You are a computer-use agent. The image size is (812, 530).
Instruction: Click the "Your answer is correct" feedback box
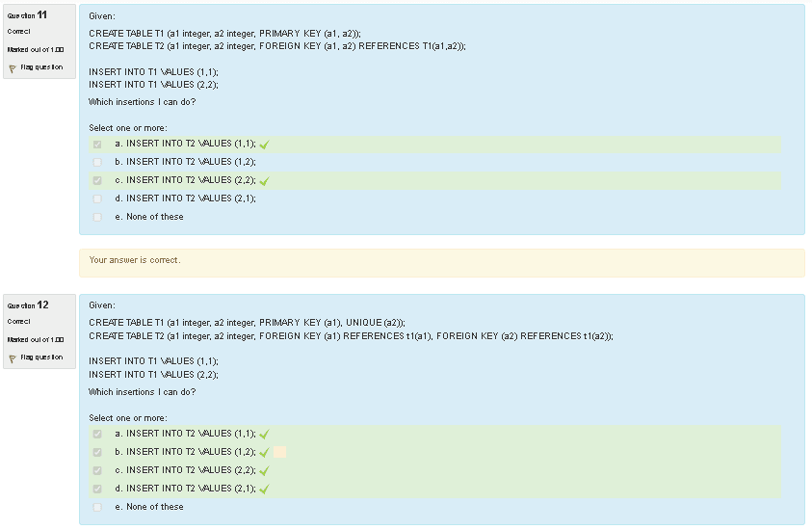coord(441,261)
